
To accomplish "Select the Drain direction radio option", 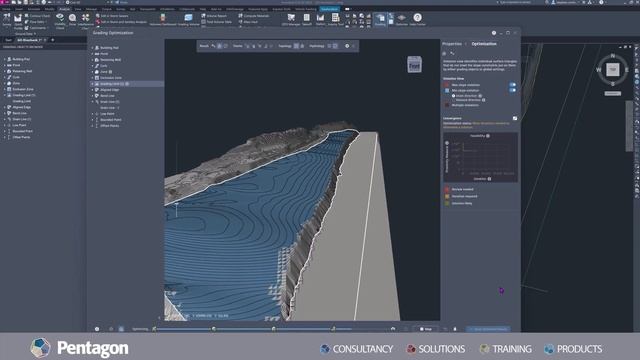I will [x=453, y=96].
